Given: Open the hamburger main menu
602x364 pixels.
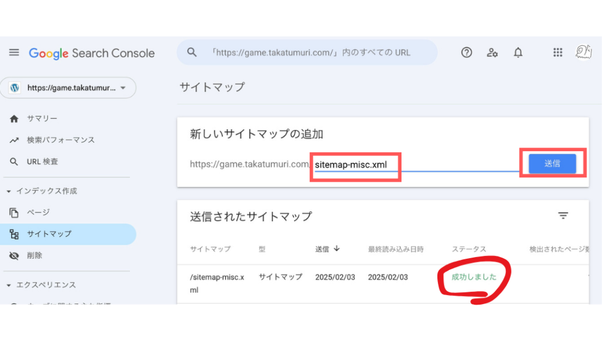Looking at the screenshot, I should (14, 53).
